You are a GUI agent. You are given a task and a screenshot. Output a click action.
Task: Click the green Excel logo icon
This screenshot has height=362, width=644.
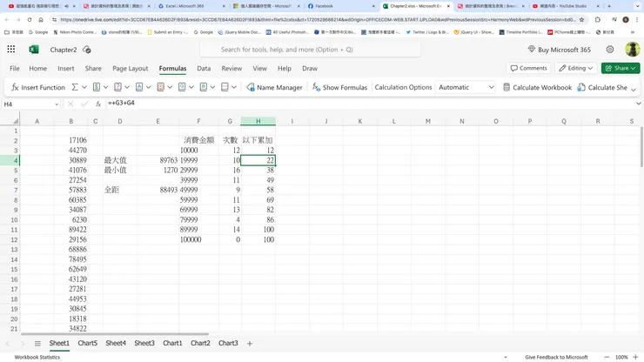click(x=34, y=50)
